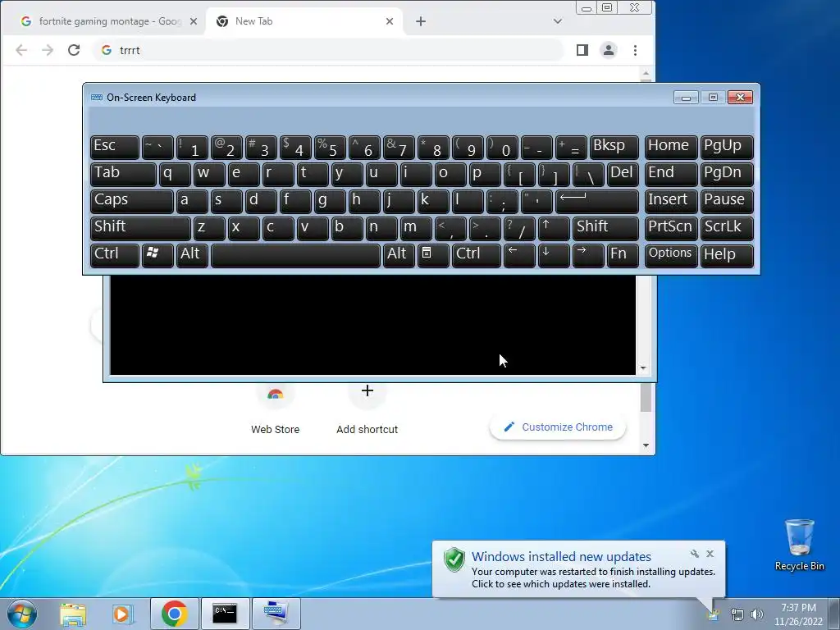Click the PgDn key

(727, 174)
